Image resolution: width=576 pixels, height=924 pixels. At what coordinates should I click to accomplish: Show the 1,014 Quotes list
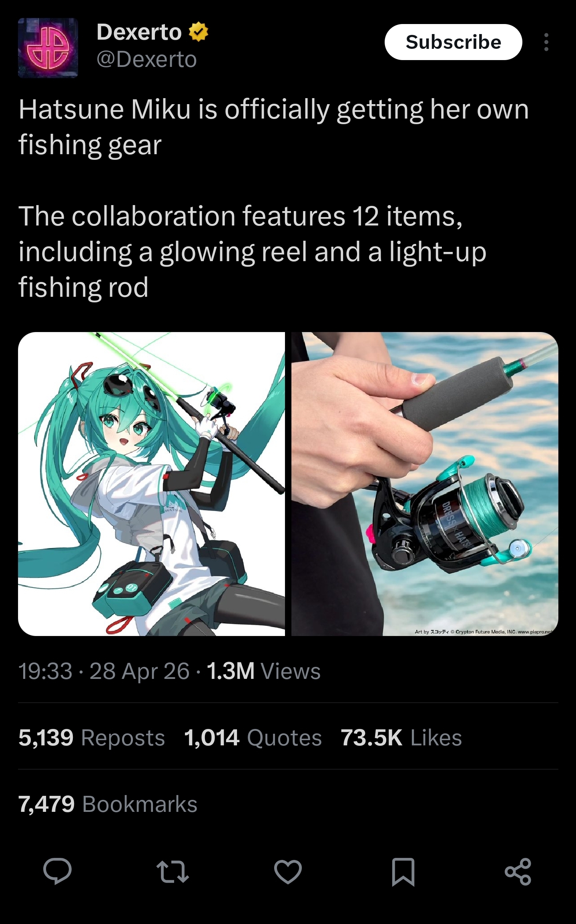point(253,737)
